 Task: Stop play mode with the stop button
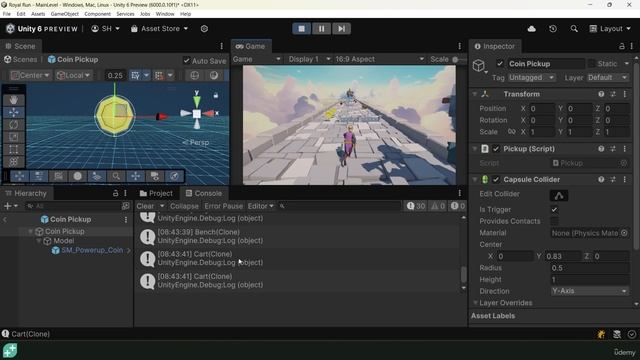tap(301, 29)
